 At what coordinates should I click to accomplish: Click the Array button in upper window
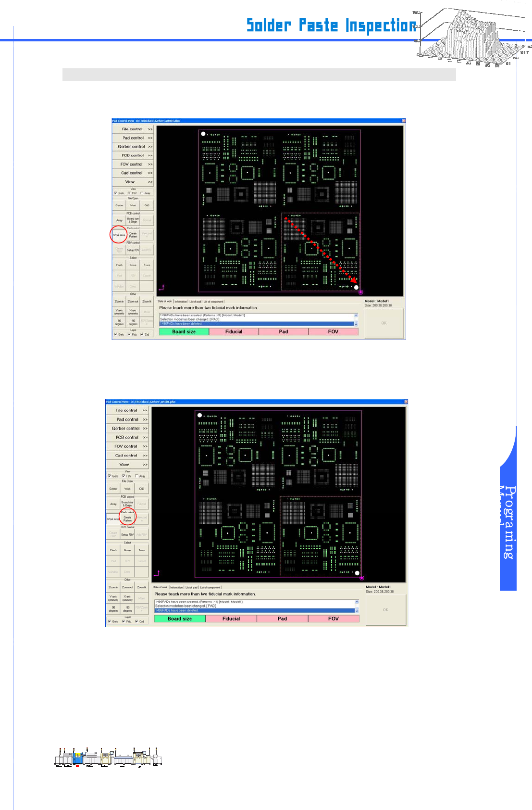(119, 220)
